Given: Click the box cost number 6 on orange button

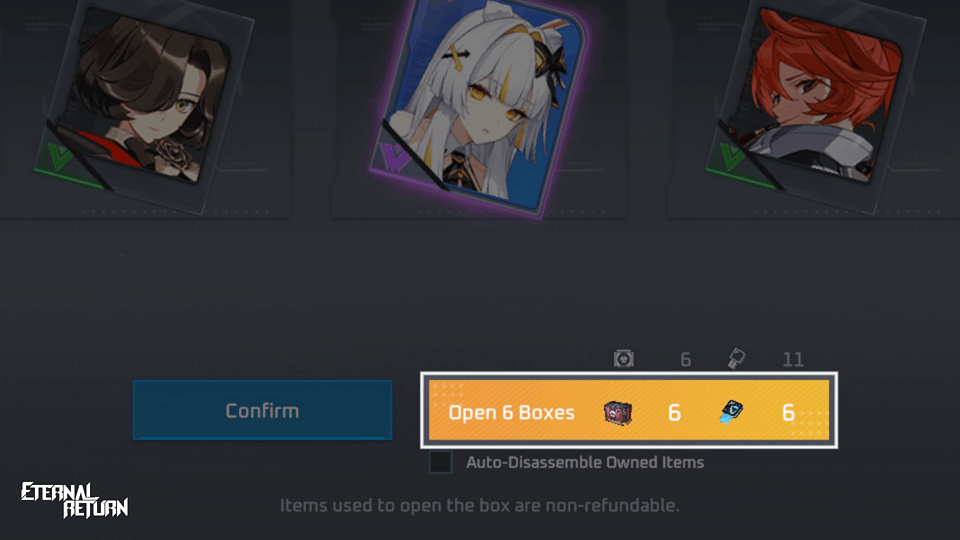Looking at the screenshot, I should 675,413.
